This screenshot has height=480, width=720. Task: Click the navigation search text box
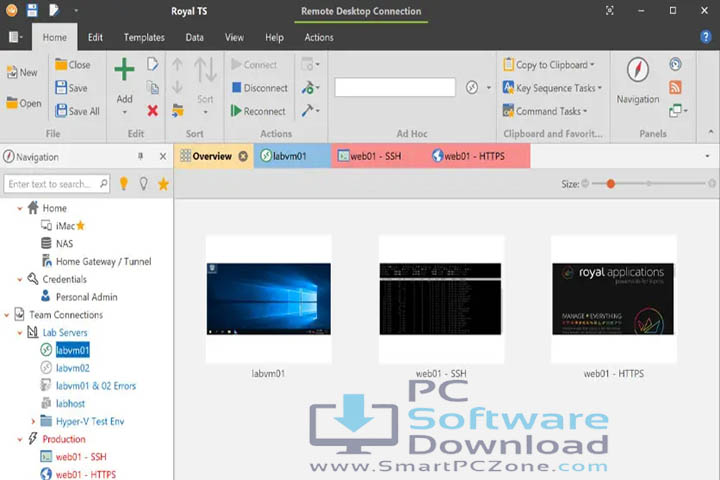[57, 184]
